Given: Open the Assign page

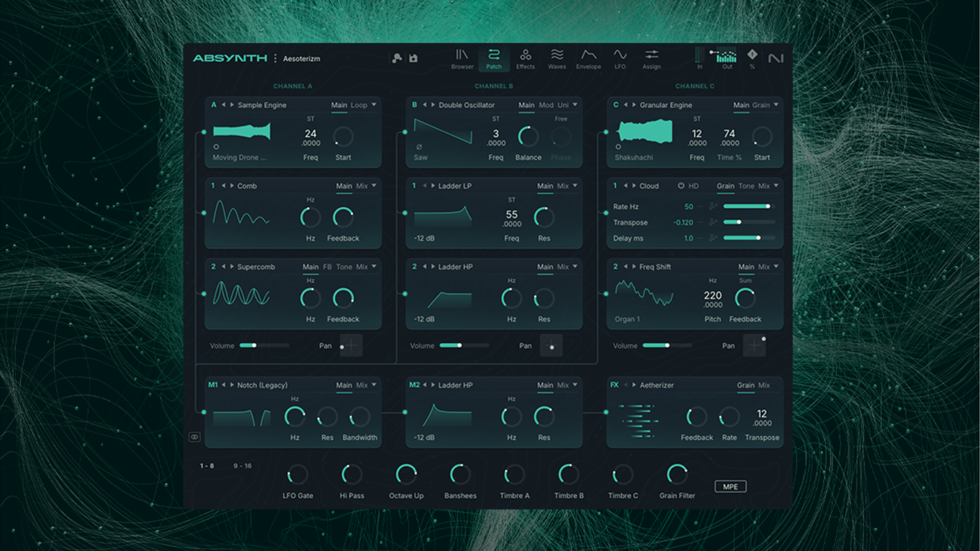Looking at the screenshot, I should 652,59.
